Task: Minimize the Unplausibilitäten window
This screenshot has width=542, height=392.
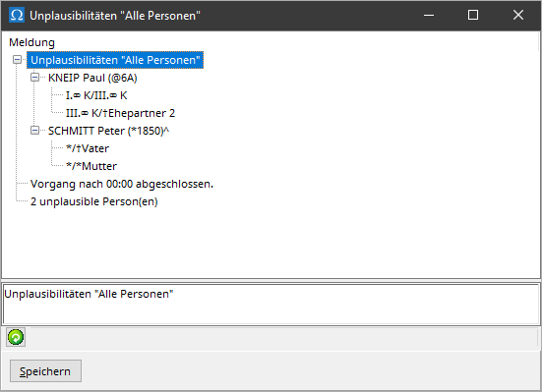Action: pyautogui.click(x=429, y=15)
